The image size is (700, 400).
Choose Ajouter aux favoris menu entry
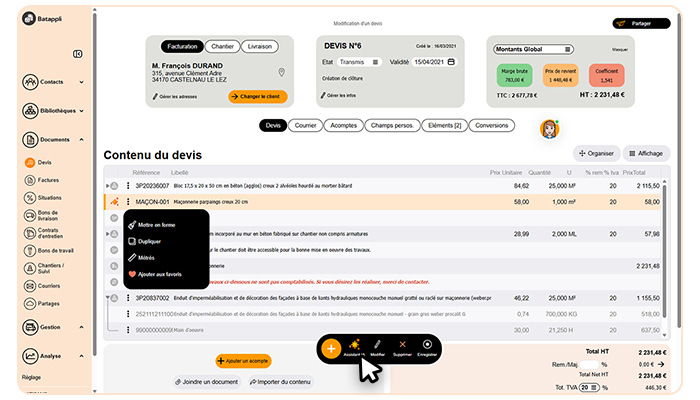tap(155, 274)
